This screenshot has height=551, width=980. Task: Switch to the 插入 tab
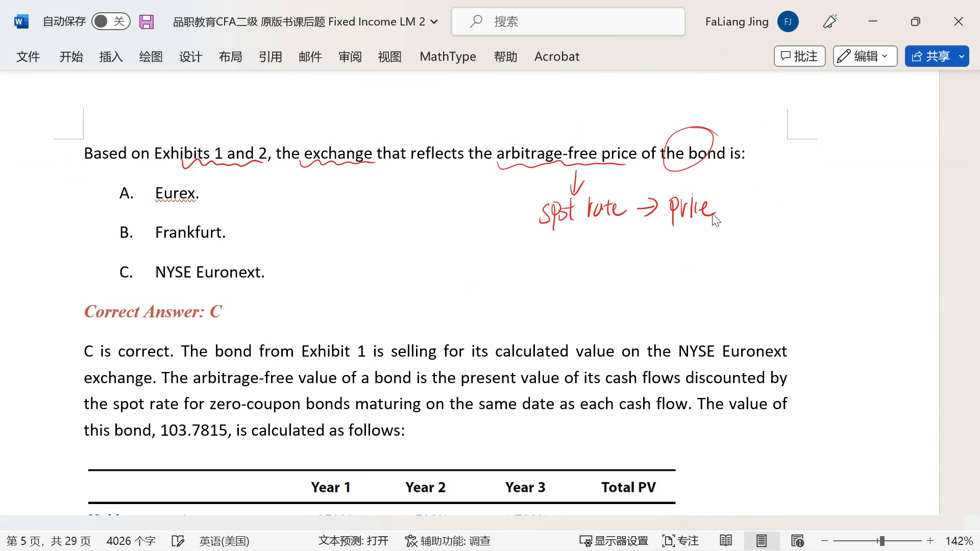click(111, 57)
